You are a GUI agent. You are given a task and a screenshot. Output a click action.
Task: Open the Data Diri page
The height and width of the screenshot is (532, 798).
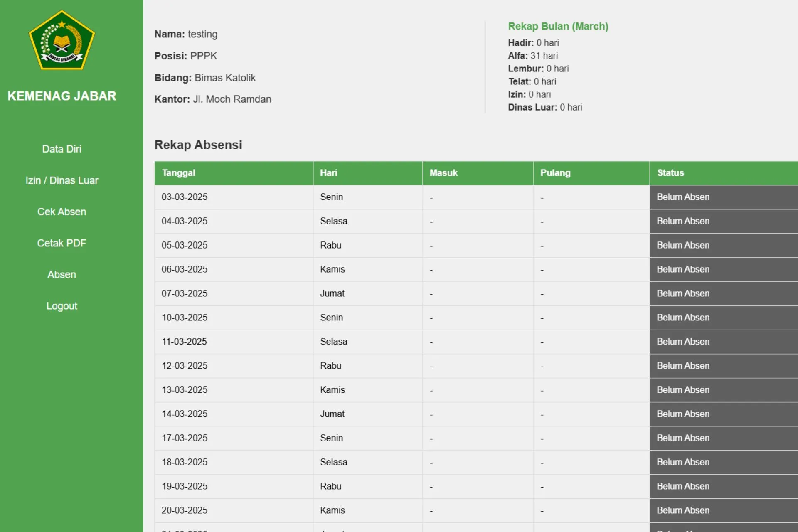(62, 149)
